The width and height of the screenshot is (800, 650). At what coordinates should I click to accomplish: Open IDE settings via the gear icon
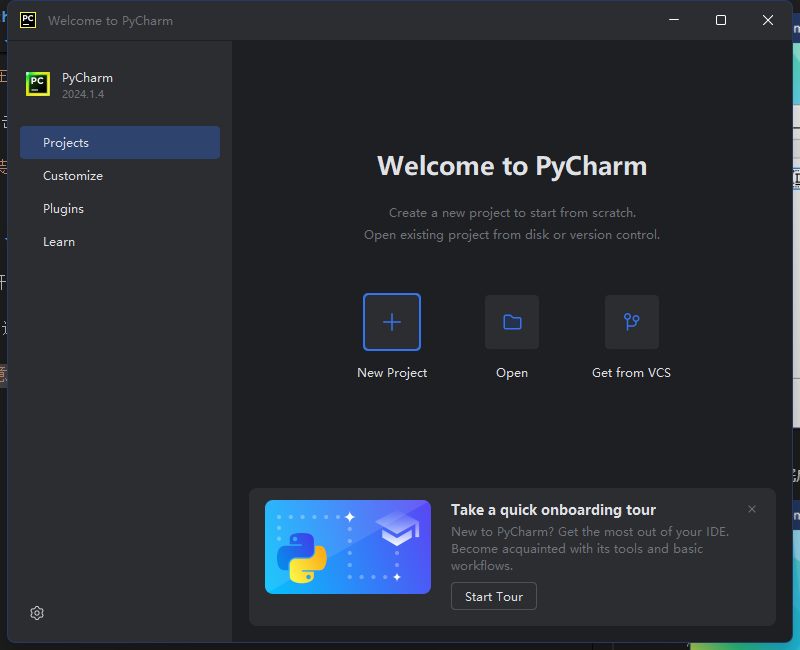point(37,613)
